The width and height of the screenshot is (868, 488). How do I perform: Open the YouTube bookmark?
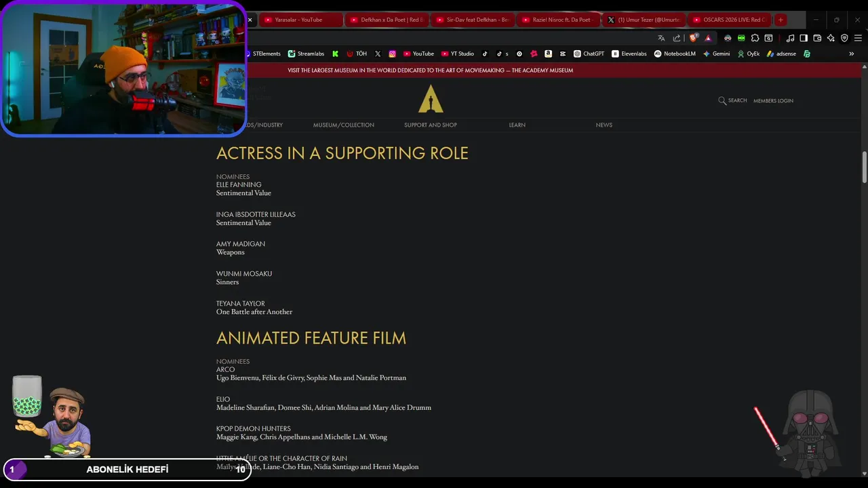click(418, 54)
